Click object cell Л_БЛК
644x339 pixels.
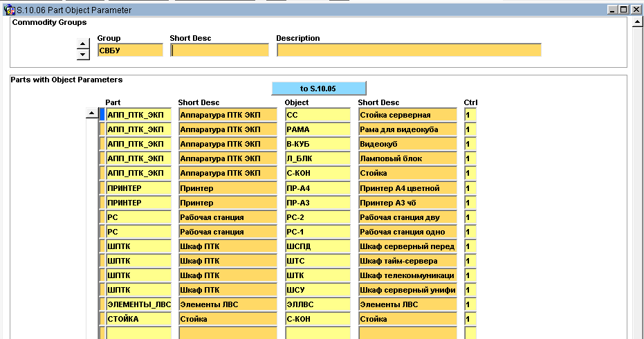pyautogui.click(x=318, y=158)
